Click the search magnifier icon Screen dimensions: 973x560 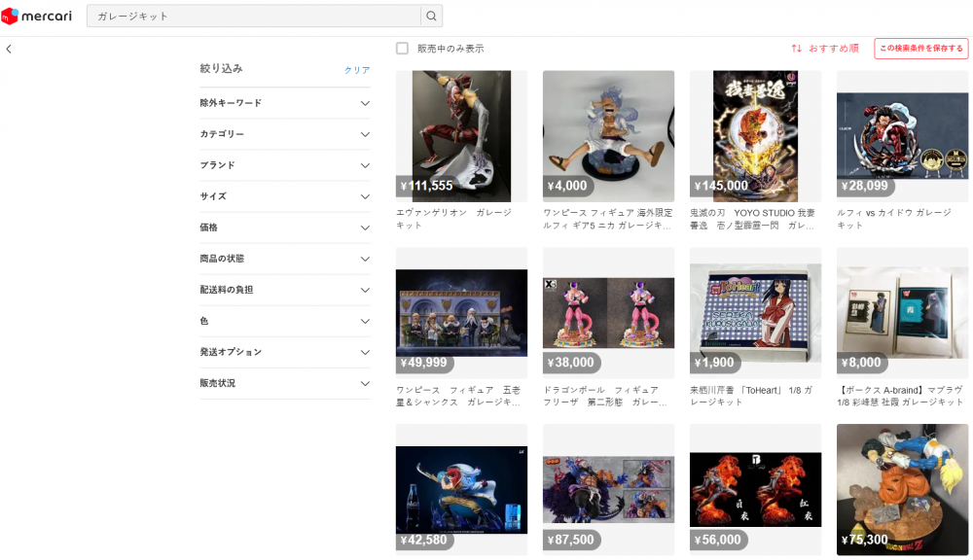(432, 17)
